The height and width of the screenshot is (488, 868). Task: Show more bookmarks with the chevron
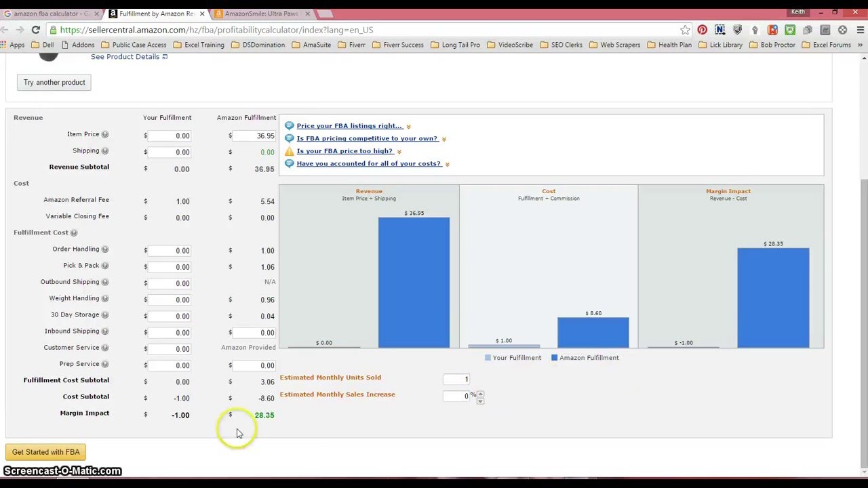tap(860, 45)
